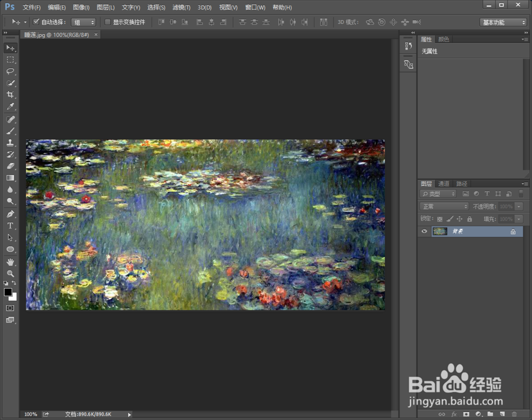Open the 滤镜(T) menu

[x=181, y=7]
